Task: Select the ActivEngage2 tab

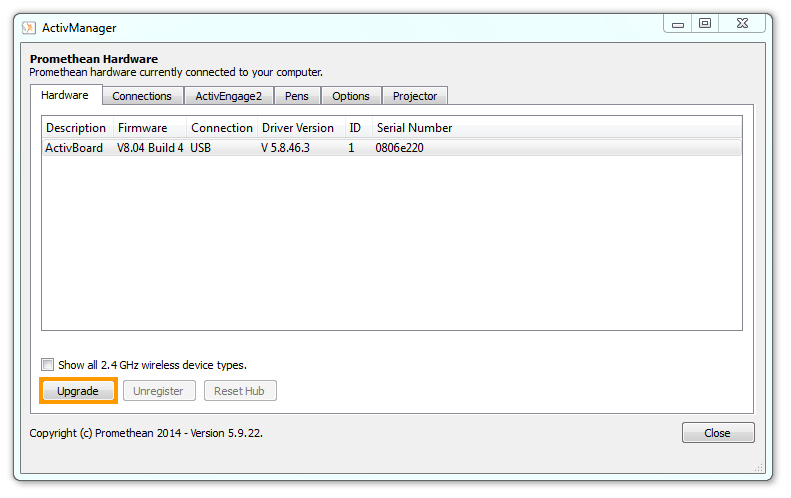Action: pyautogui.click(x=228, y=96)
